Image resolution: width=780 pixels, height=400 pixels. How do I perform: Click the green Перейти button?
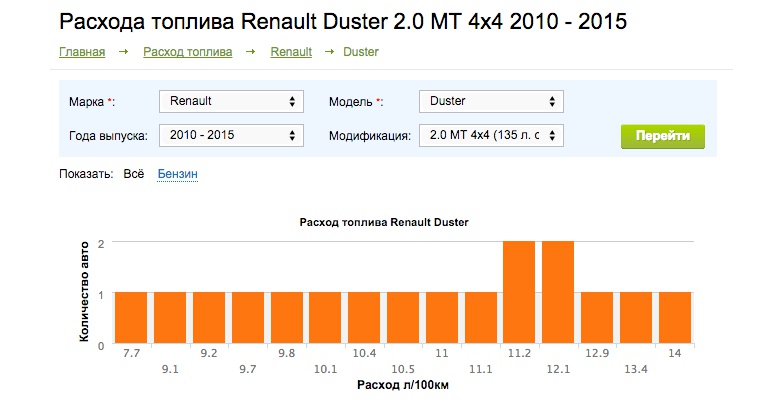663,136
